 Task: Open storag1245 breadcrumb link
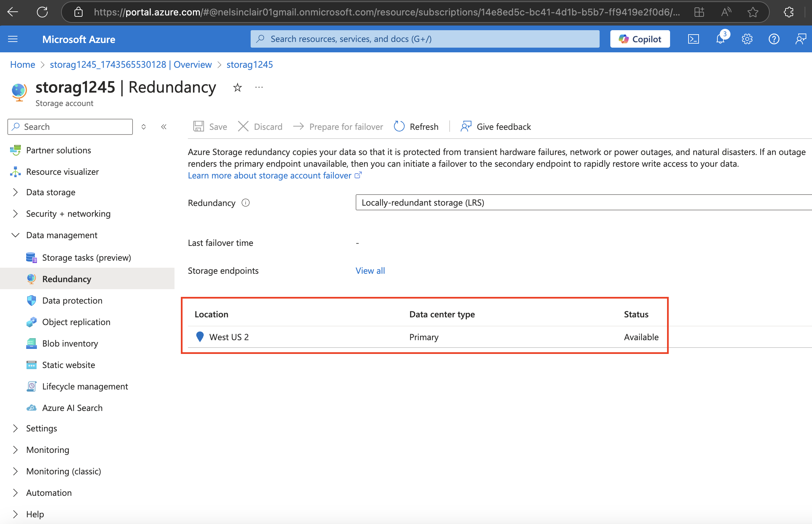(x=249, y=64)
